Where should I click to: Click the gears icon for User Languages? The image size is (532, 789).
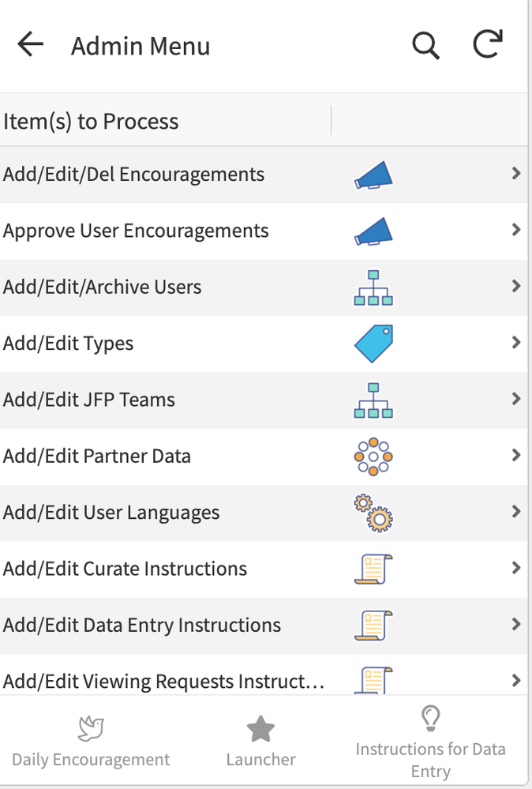tap(373, 513)
